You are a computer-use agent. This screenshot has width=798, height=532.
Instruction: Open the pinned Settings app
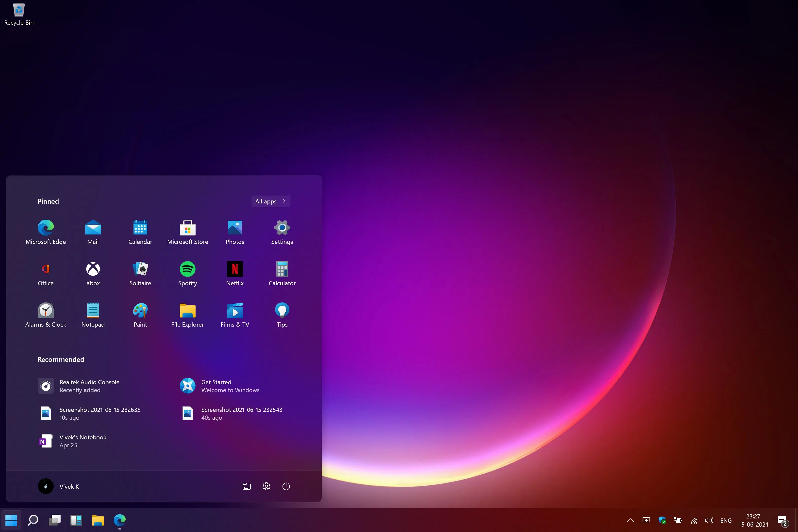(282, 233)
